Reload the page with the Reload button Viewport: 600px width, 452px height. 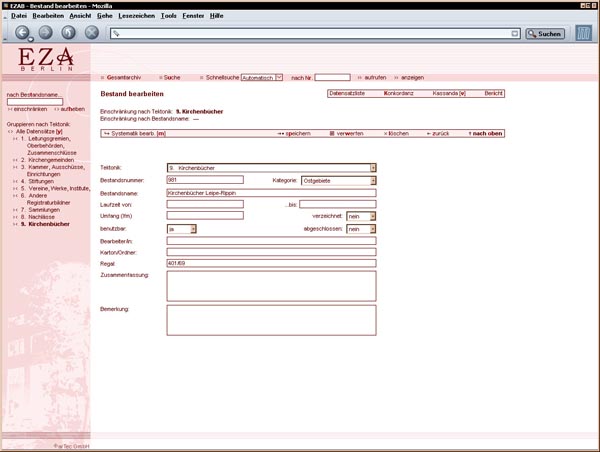(x=68, y=33)
